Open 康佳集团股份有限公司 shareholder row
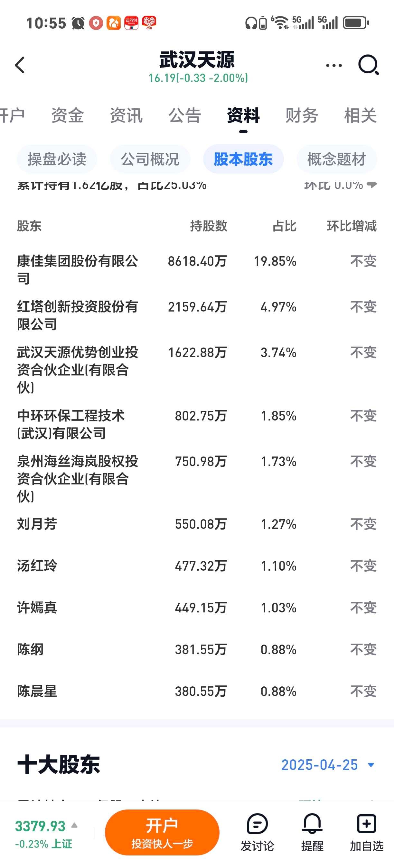394x868 pixels. 197,270
